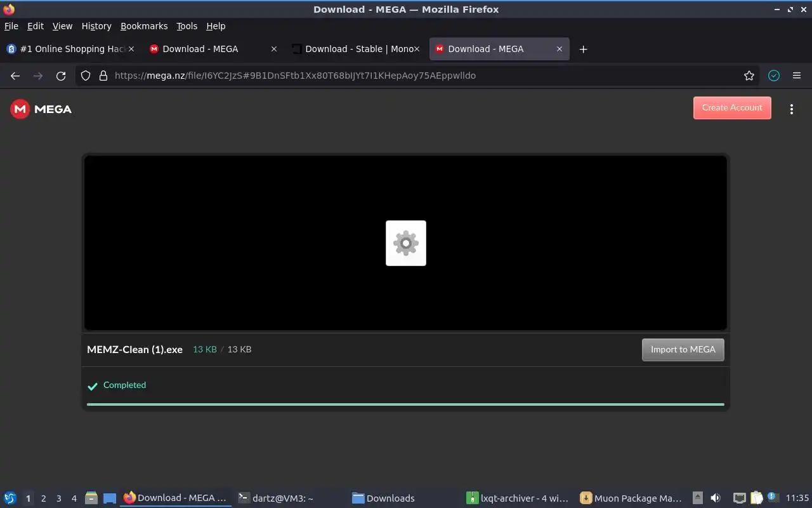Close the first Download - MEGA tab

click(x=274, y=49)
